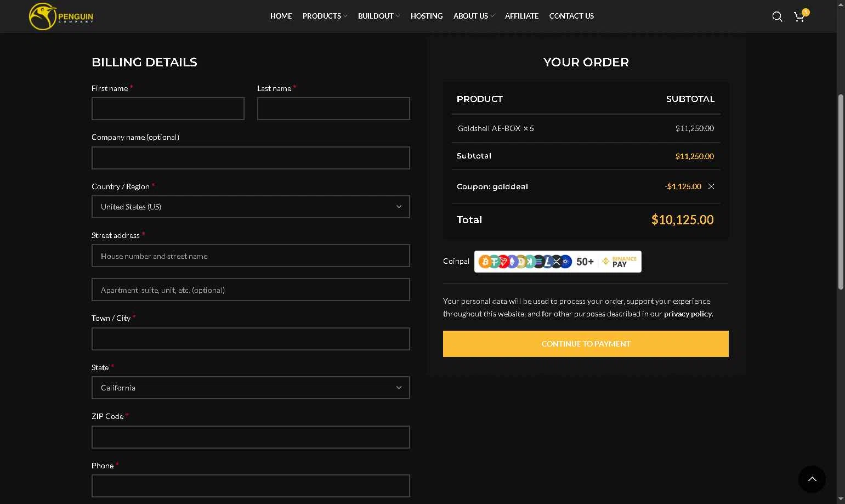
Task: Focus the ZIP Code field
Action: (x=251, y=437)
